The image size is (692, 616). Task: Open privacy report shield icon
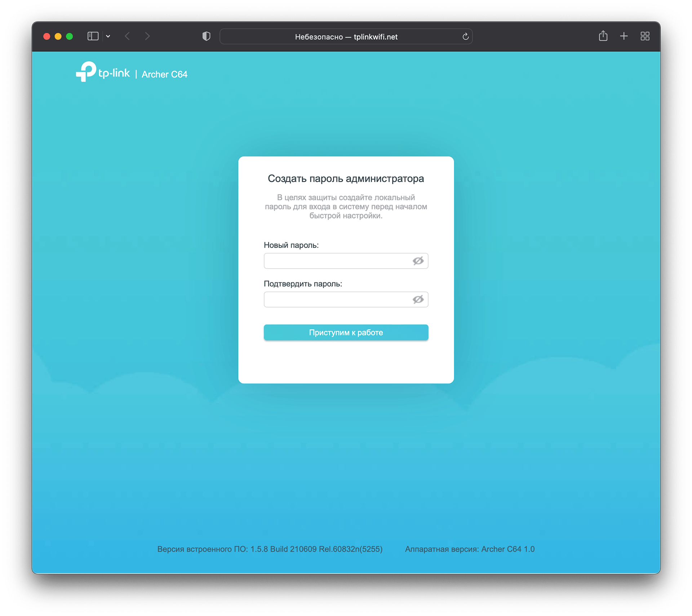tap(206, 36)
